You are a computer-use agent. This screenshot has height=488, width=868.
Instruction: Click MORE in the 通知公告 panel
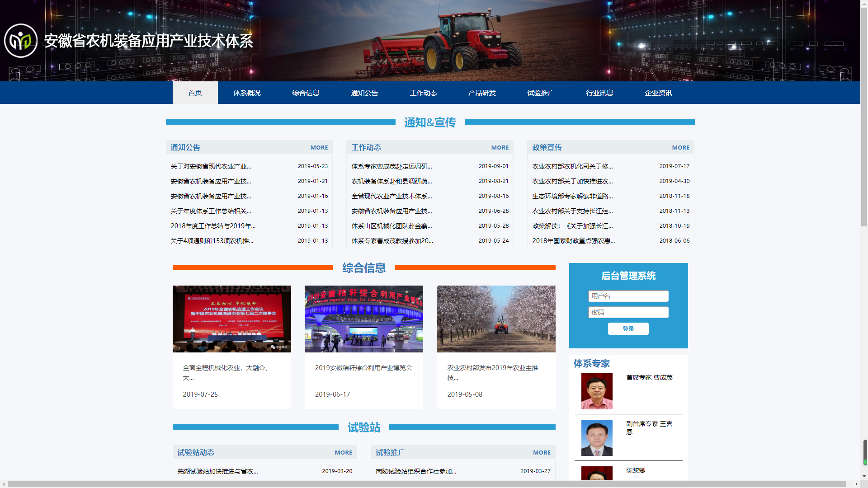coord(319,148)
